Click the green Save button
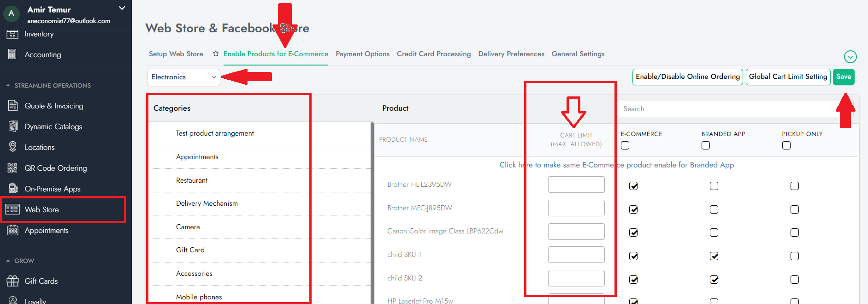 click(843, 77)
